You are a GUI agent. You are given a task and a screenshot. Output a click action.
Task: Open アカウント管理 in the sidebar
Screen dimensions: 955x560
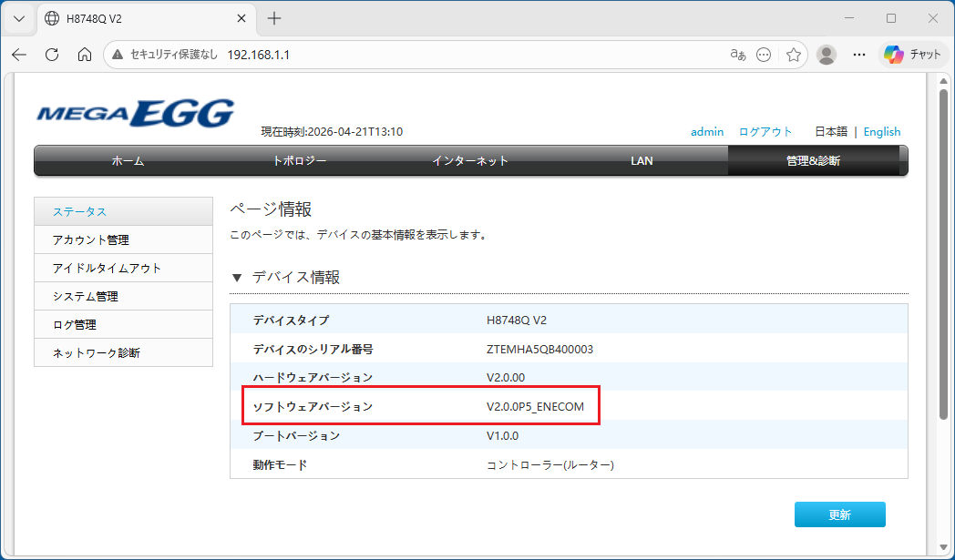tap(124, 239)
